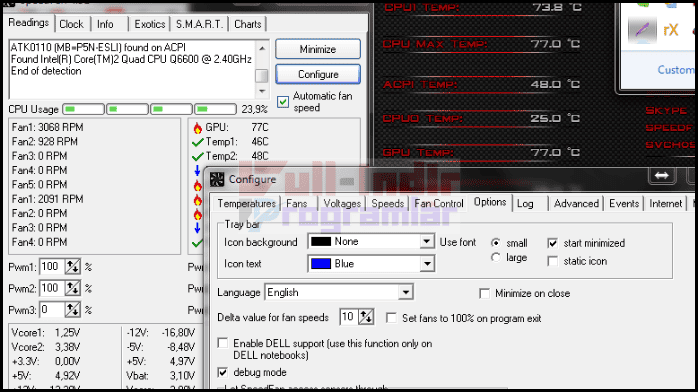The width and height of the screenshot is (698, 392).
Task: Open the Fans tab in Configure
Action: (x=297, y=204)
